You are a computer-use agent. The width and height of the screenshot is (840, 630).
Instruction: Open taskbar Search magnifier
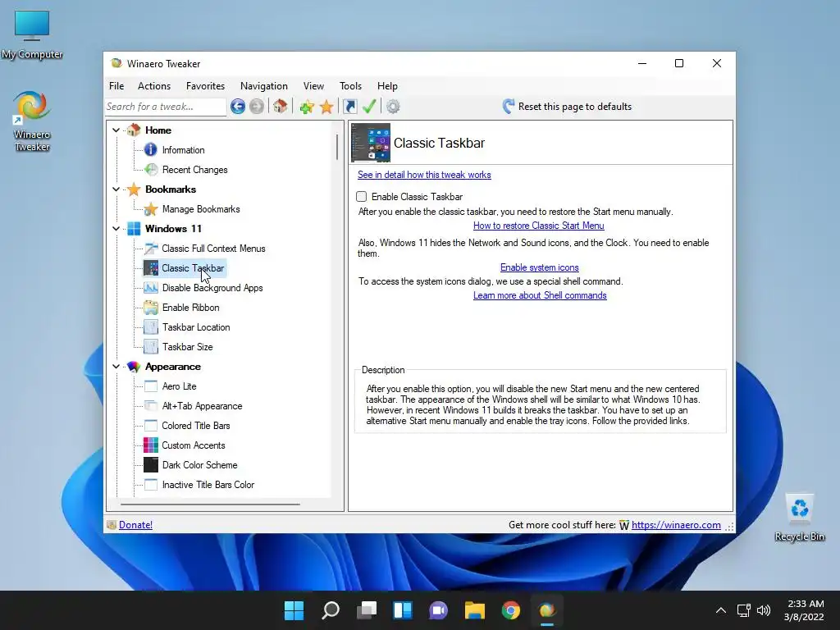(330, 610)
